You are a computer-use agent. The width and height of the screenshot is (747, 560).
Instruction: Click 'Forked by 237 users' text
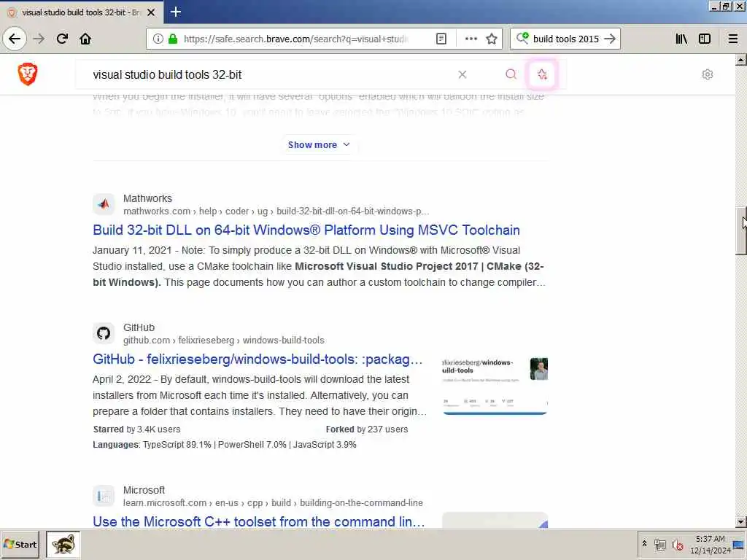[367, 429]
